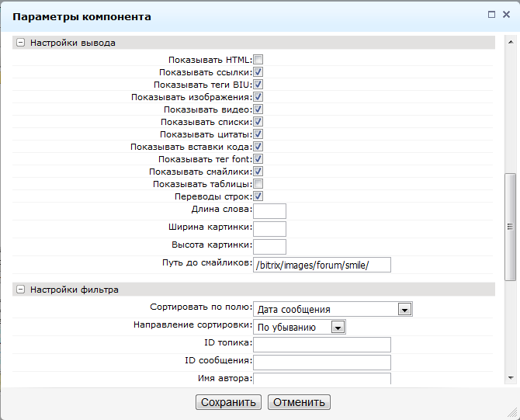
Task: Enable Показывать таблицы checkbox
Action: (x=258, y=184)
